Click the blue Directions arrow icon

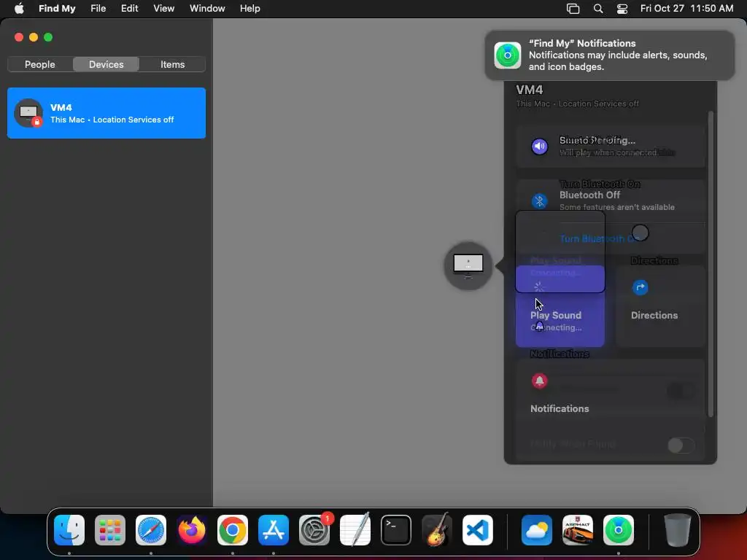640,287
